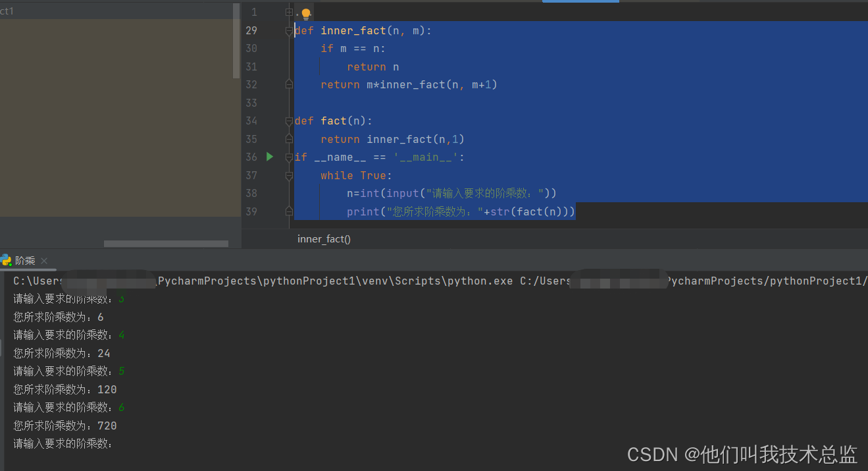Viewport: 868px width, 471px height.
Task: Click the 'def inner_fact(n, m):' code line
Action: [x=363, y=30]
